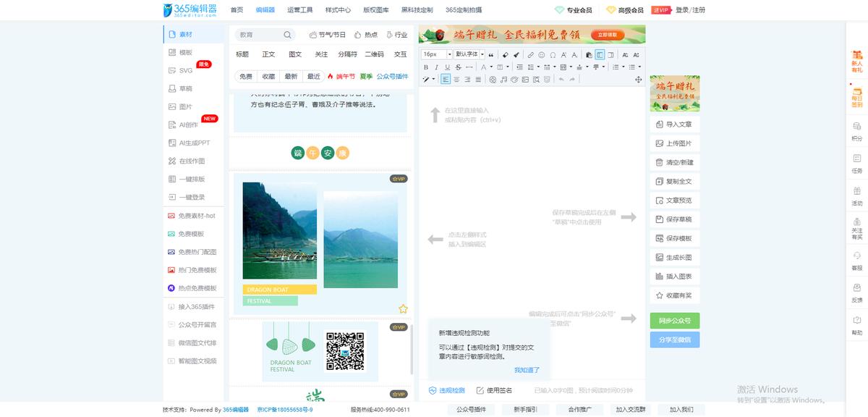Screen dimensions: 868x417
Task: Toggle underline formatting
Action: 446,67
